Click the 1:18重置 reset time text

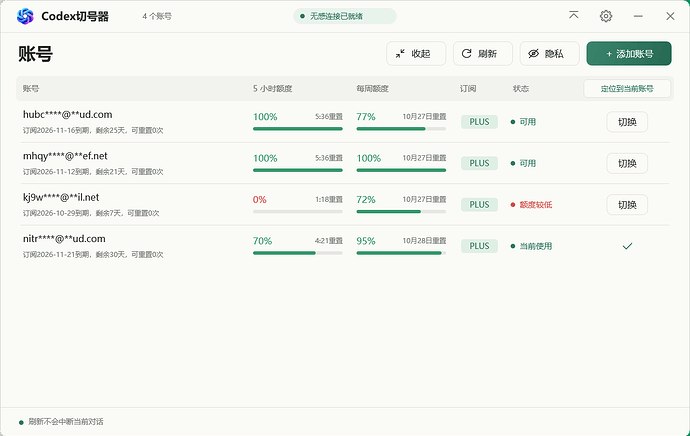coord(329,199)
